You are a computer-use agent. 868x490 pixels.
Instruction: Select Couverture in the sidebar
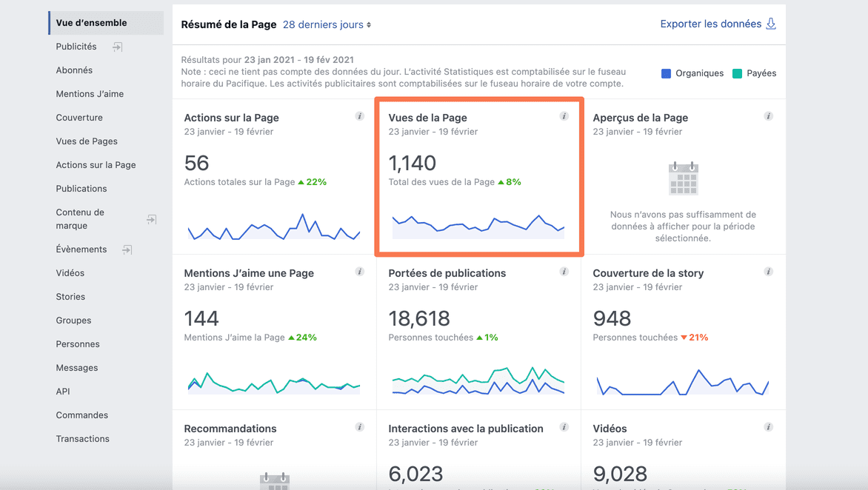pos(79,118)
